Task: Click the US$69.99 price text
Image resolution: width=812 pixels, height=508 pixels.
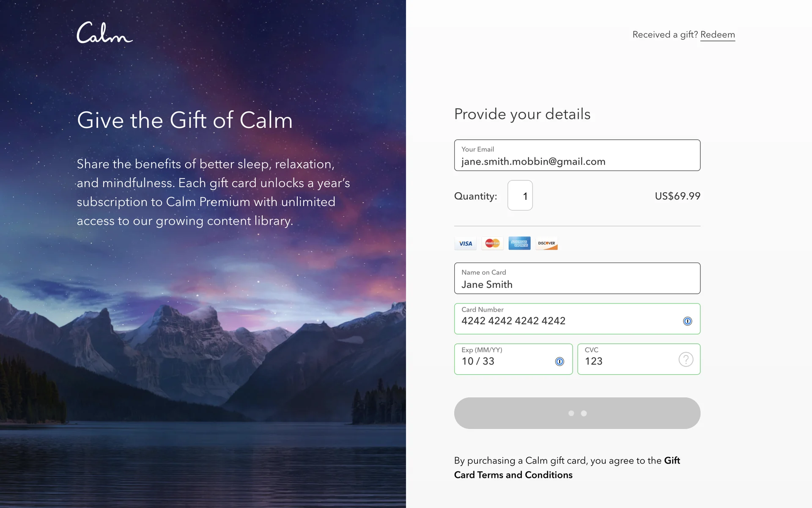Action: point(677,196)
